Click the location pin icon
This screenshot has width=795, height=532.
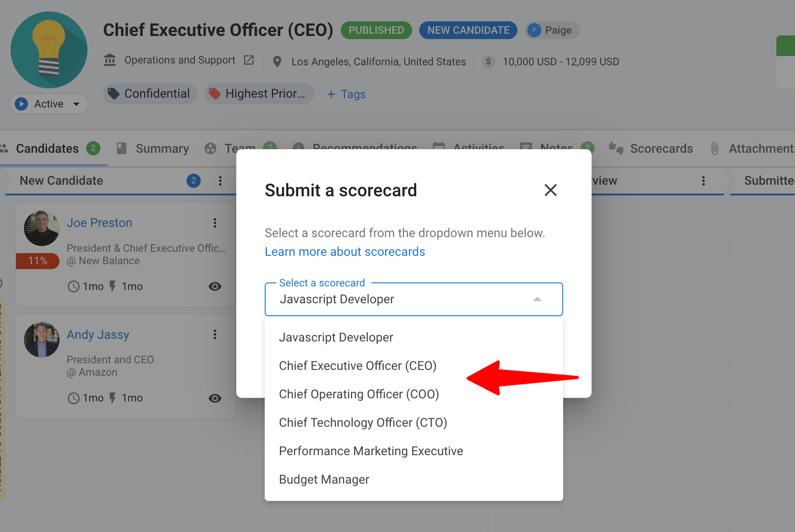click(x=277, y=61)
